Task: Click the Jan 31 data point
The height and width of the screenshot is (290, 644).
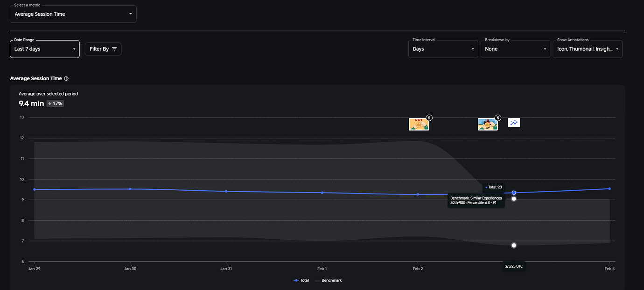Action: [226, 191]
